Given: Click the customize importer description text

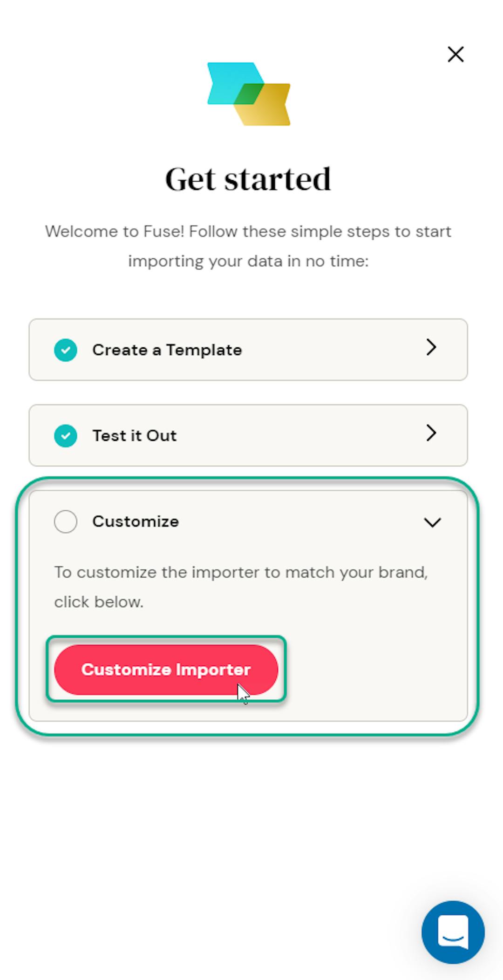Looking at the screenshot, I should (241, 572).
